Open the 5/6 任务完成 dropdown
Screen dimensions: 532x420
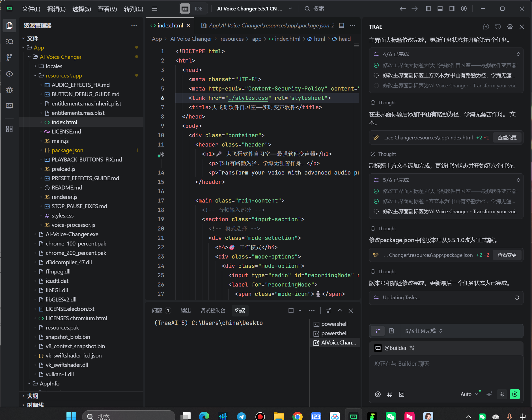click(x=424, y=331)
